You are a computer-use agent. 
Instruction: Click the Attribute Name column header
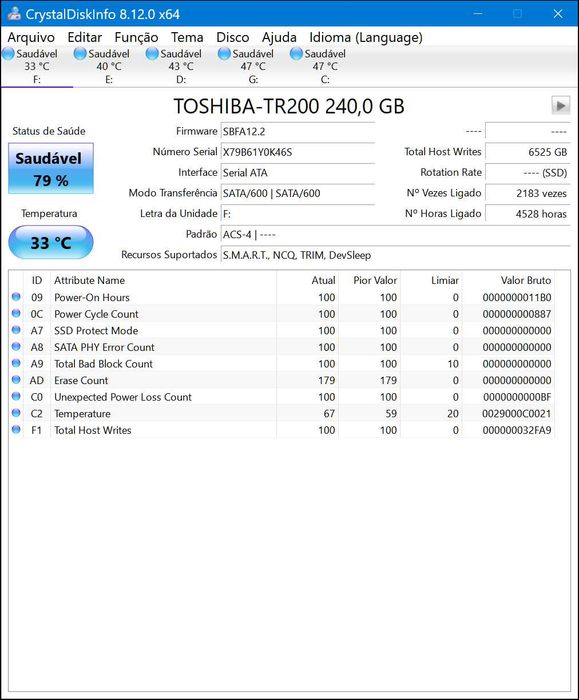click(163, 280)
